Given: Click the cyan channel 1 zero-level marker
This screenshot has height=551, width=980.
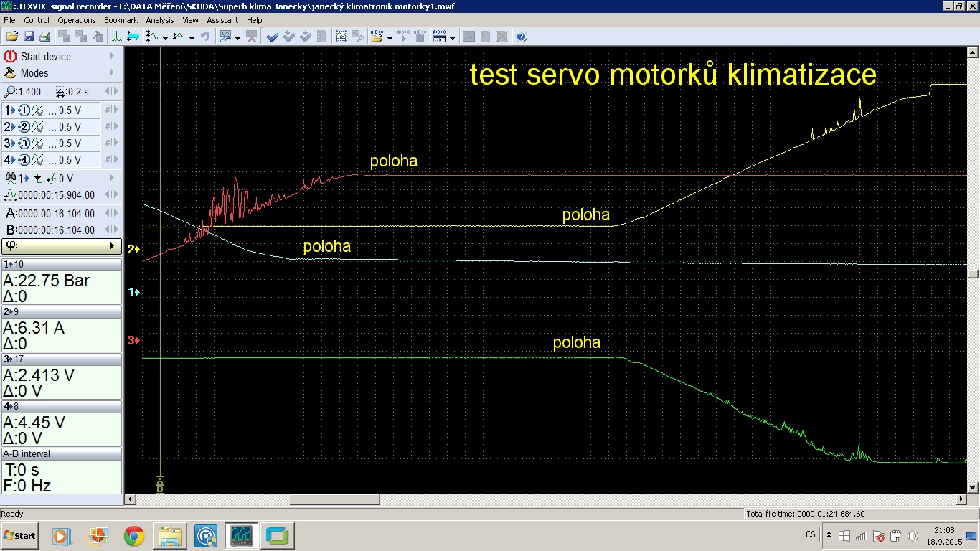Looking at the screenshot, I should 133,292.
